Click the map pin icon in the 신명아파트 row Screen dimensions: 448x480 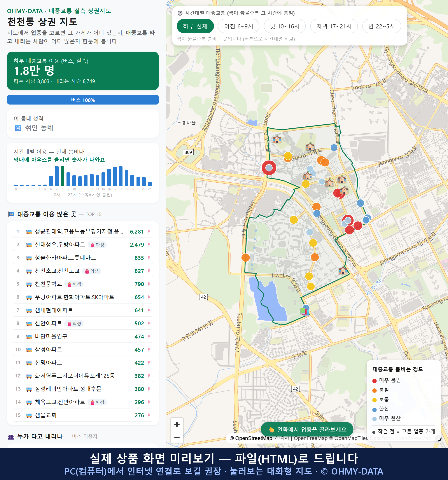pyautogui.click(x=149, y=363)
